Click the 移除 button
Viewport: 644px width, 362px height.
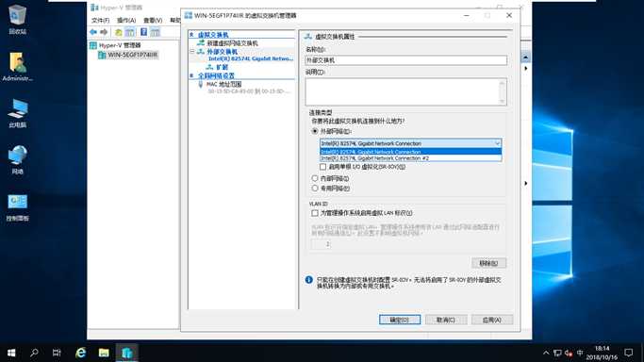(x=488, y=263)
